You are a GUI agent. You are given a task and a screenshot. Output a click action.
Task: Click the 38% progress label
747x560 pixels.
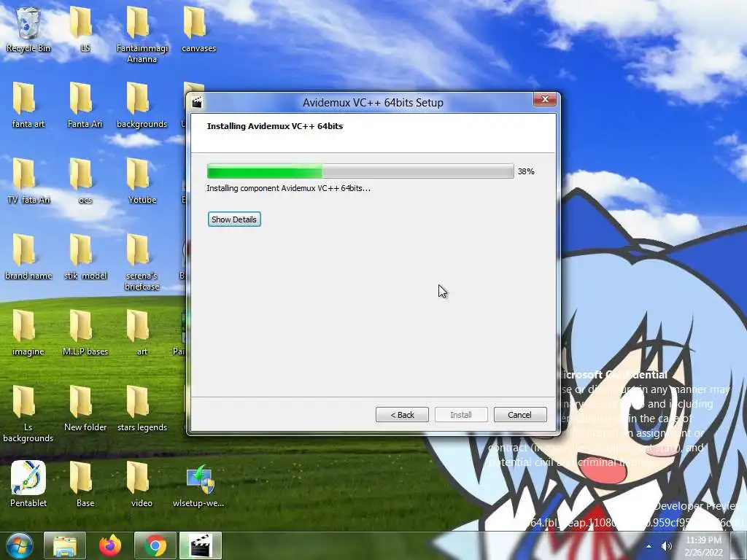point(526,171)
